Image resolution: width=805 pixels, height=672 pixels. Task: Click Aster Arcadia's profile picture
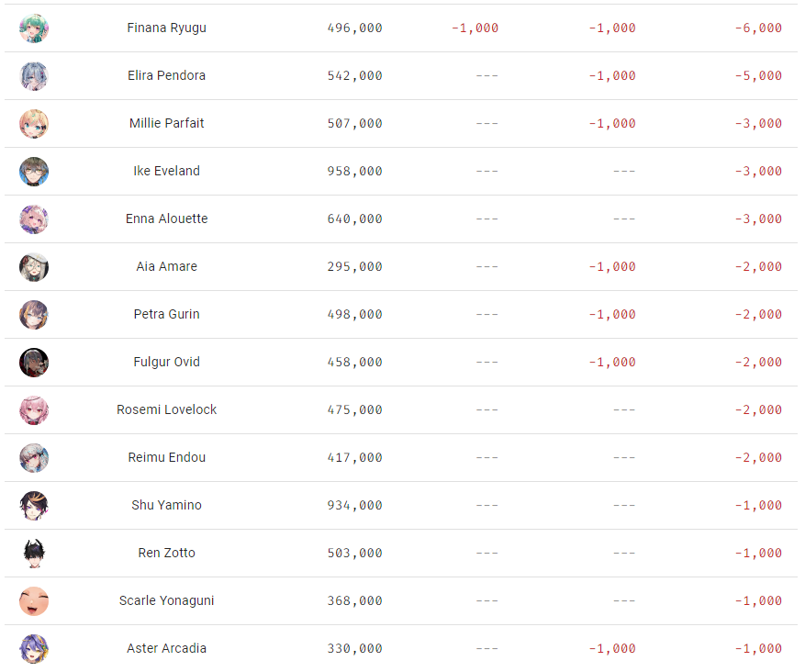(34, 649)
